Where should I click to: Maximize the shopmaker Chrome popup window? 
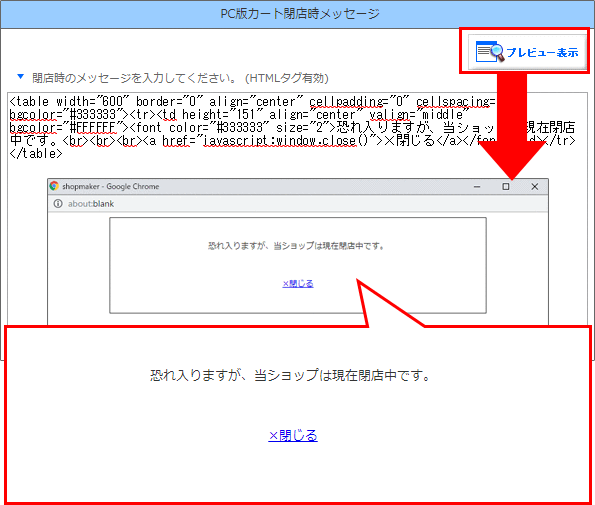pos(506,186)
